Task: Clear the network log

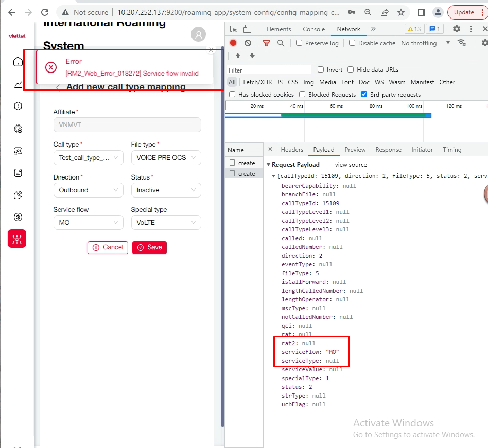Action: coord(248,43)
